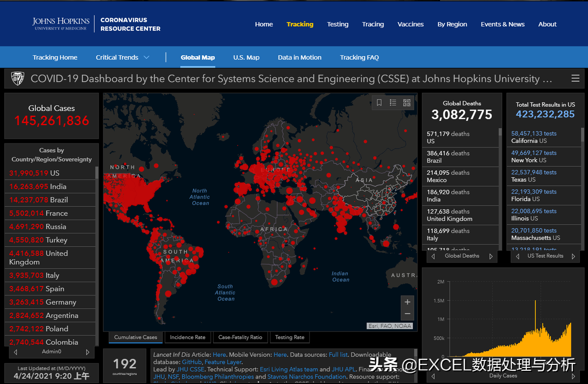Screen dimensions: 588x384
Task: Open the Tracking nav item
Action: pos(300,24)
